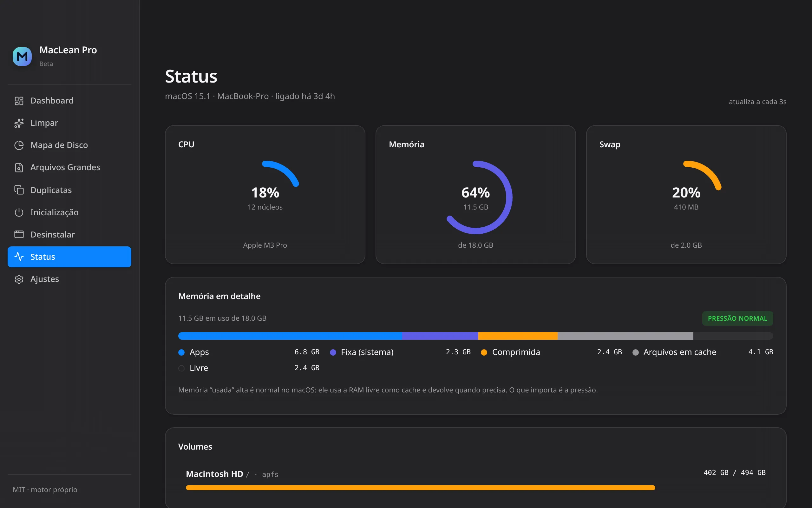The width and height of the screenshot is (812, 508).
Task: Click the Macintosh HD volume name
Action: click(214, 474)
